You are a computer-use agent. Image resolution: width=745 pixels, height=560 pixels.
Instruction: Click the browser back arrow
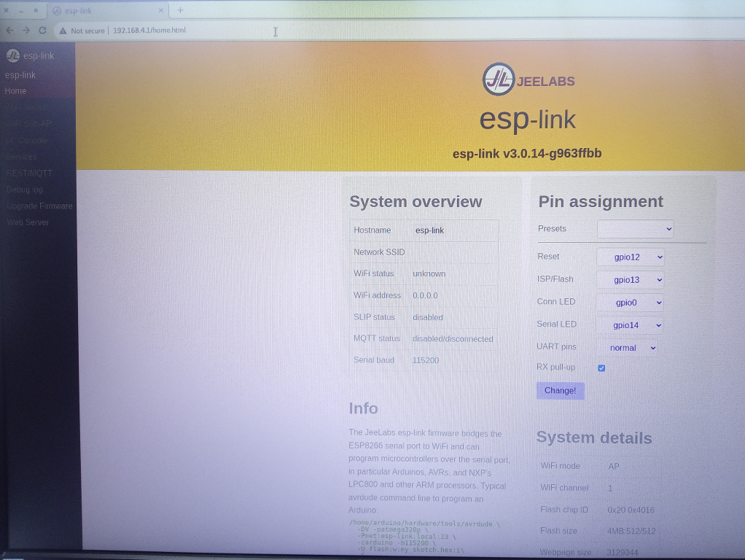(x=9, y=31)
